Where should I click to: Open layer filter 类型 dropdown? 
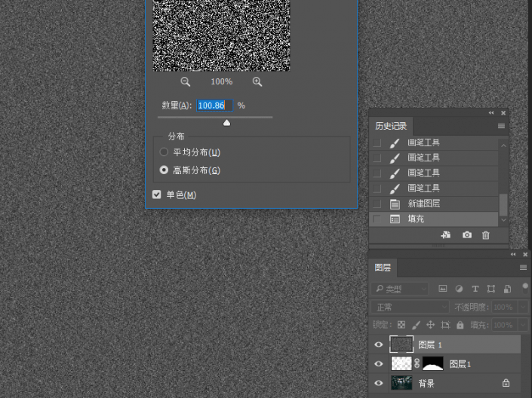(401, 289)
